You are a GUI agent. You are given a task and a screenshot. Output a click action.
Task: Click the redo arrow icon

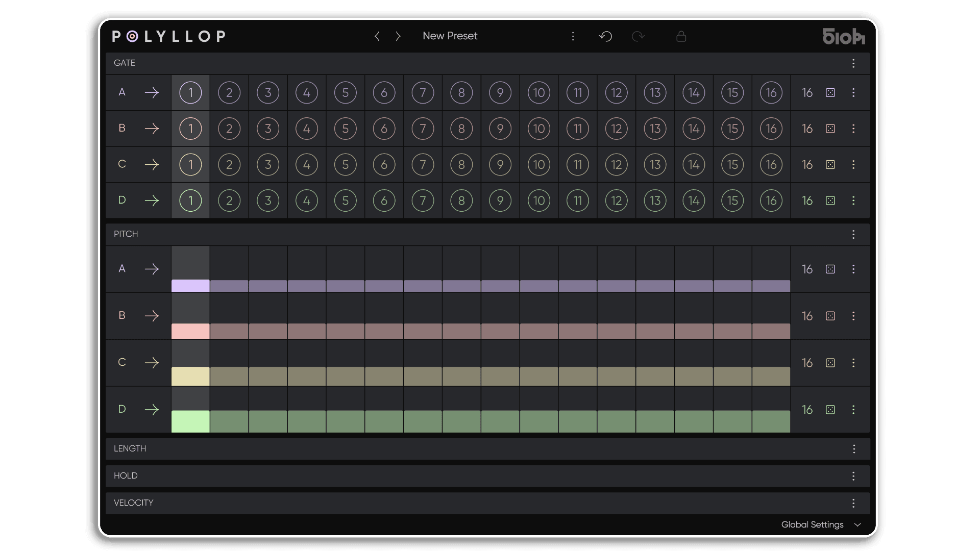[638, 36]
